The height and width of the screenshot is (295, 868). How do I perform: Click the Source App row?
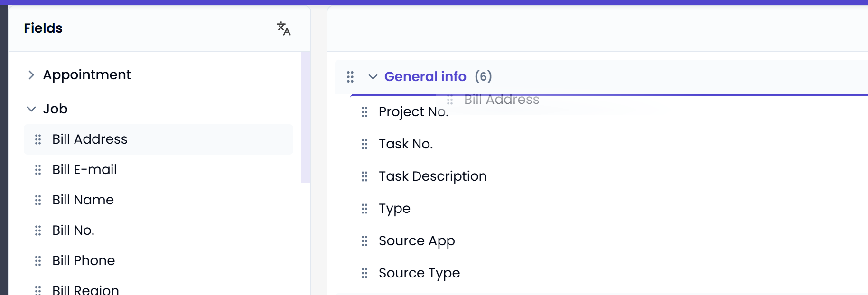point(609,241)
